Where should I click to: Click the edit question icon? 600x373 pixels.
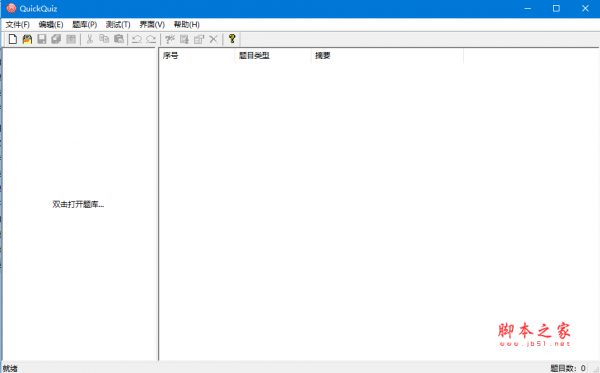tap(184, 39)
